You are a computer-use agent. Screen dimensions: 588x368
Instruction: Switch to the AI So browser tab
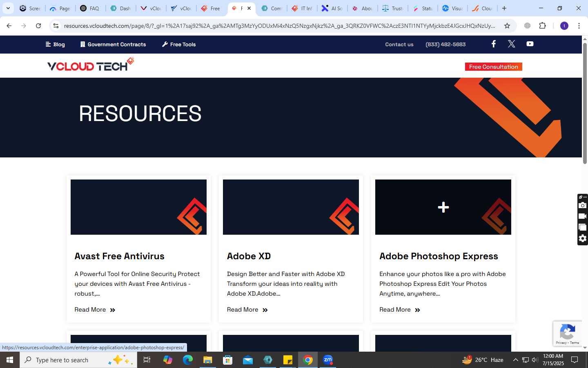[x=332, y=8]
